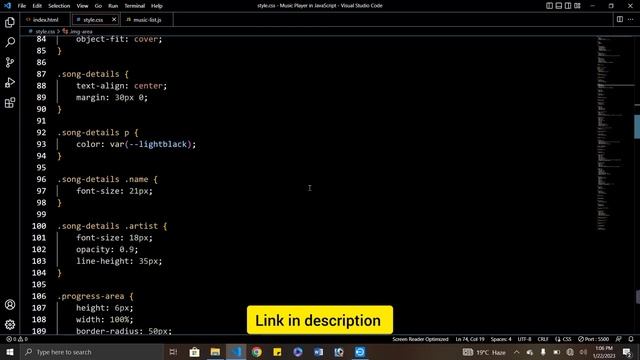This screenshot has width=640, height=360.
Task: Open errors and warnings in status bar
Action: (17, 339)
